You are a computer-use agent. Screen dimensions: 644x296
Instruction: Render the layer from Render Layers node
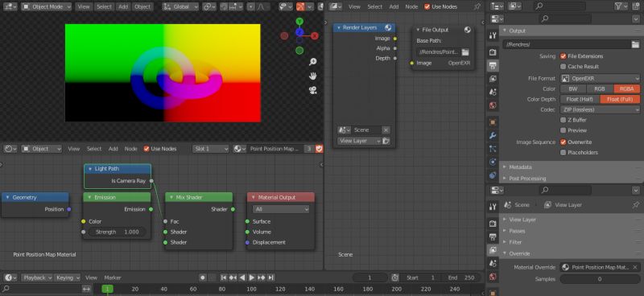click(x=386, y=141)
